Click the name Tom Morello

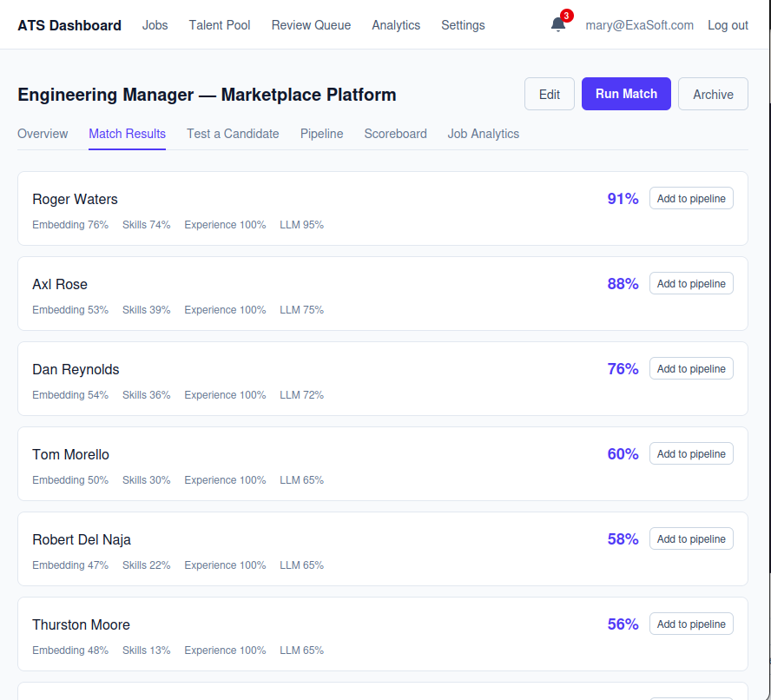pos(71,454)
